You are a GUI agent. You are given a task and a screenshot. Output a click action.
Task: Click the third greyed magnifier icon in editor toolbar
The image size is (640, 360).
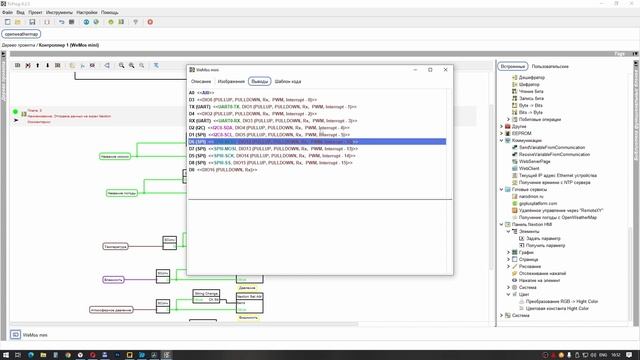pos(142,65)
